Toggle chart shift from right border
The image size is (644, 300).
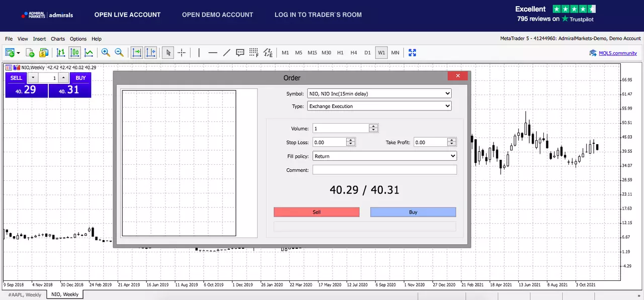(150, 52)
